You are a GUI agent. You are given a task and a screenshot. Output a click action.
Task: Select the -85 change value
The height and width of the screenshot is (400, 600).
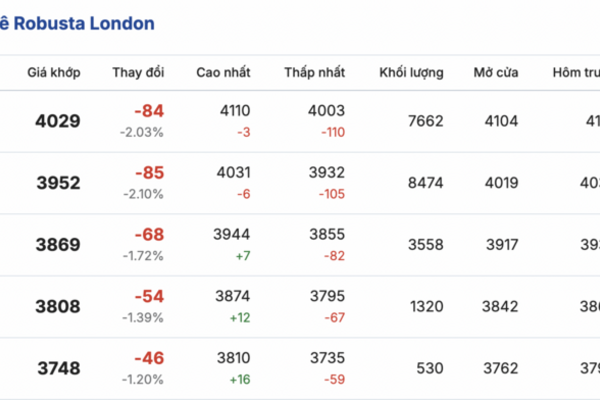pos(148,173)
